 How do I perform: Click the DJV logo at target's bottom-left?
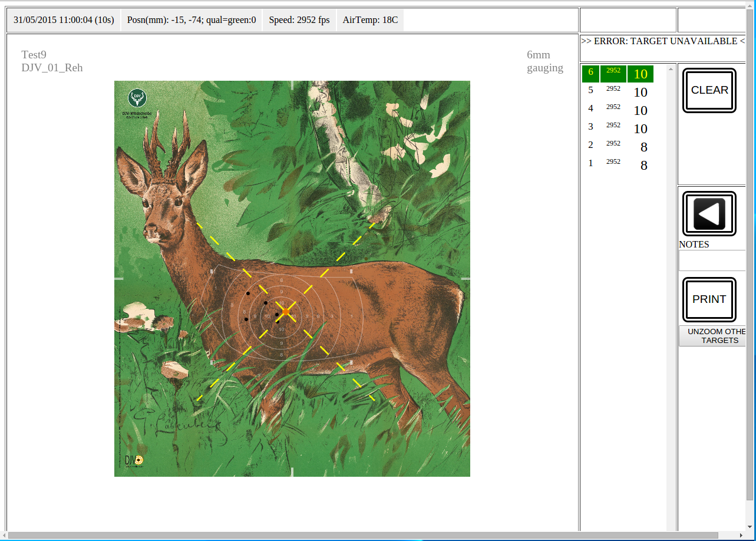134,460
